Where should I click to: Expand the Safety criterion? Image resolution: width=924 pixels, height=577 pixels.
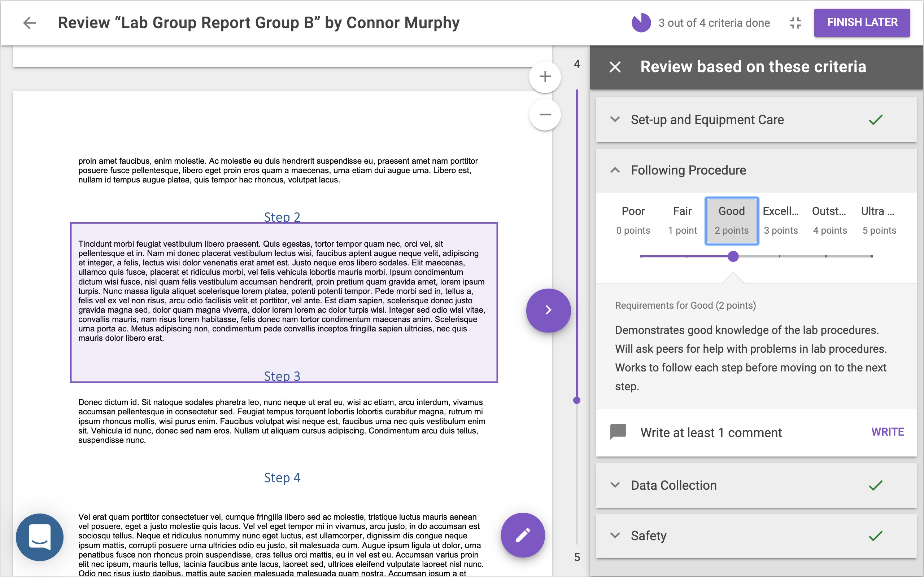point(648,536)
